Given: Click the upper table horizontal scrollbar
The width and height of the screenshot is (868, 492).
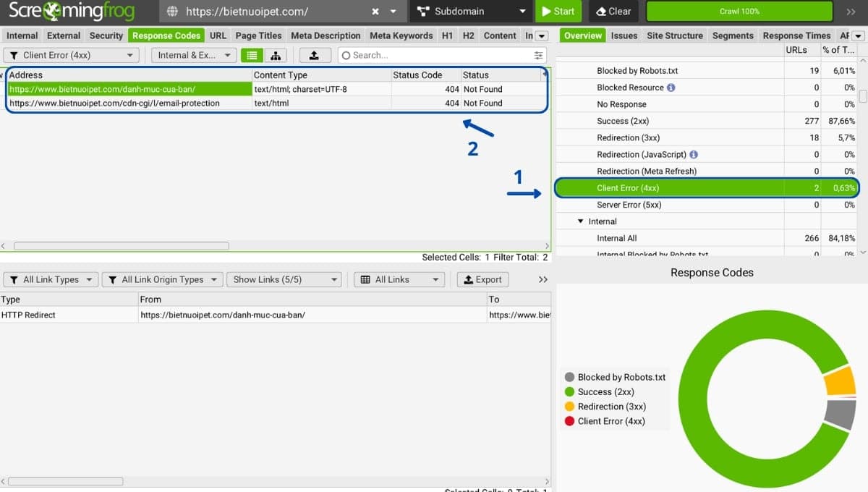Looking at the screenshot, I should pyautogui.click(x=121, y=246).
